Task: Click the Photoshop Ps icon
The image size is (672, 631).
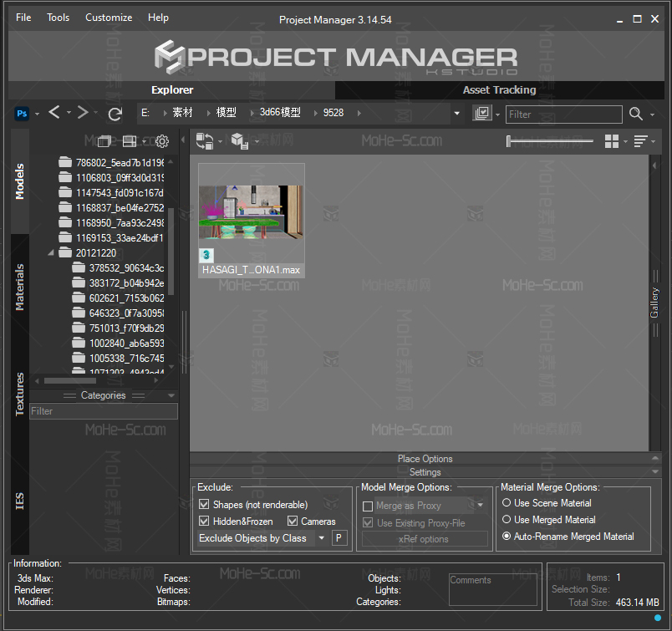Action: click(x=22, y=114)
